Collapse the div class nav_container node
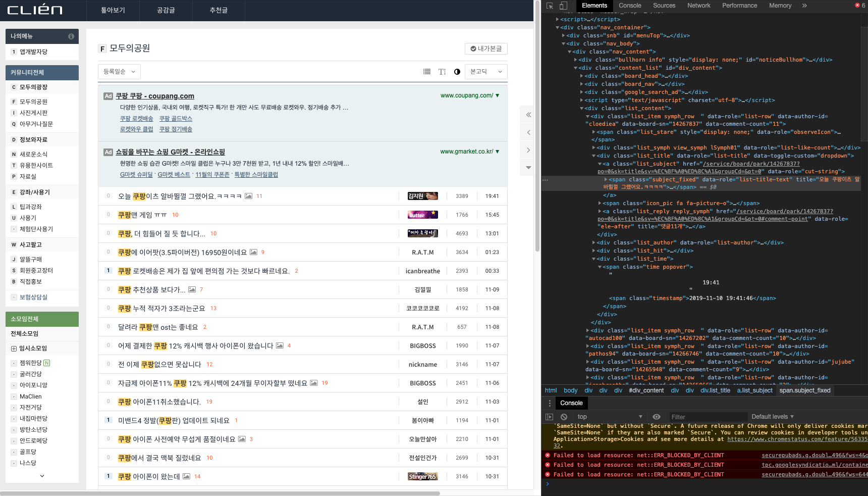 pos(558,28)
